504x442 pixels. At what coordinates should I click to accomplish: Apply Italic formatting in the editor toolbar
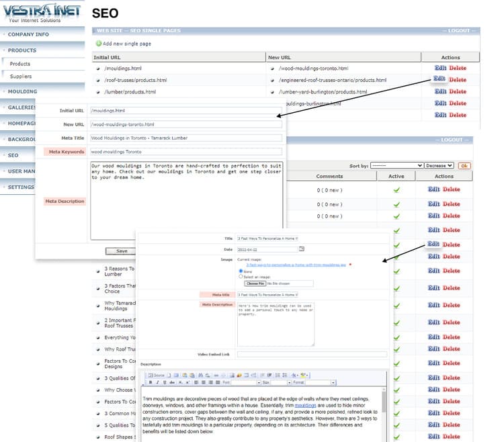point(157,382)
